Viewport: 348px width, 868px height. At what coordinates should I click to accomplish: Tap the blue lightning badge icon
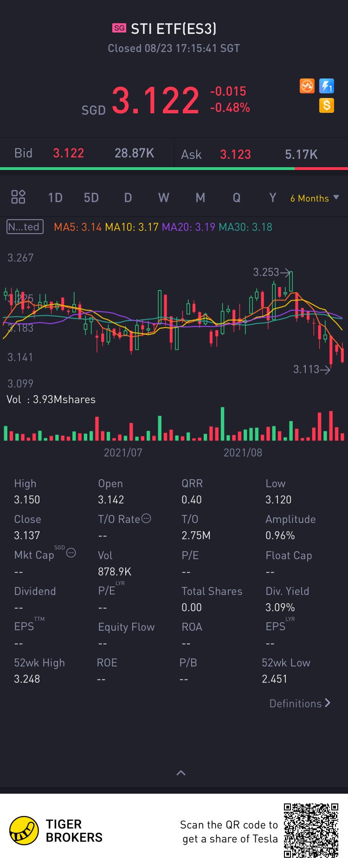pyautogui.click(x=327, y=86)
